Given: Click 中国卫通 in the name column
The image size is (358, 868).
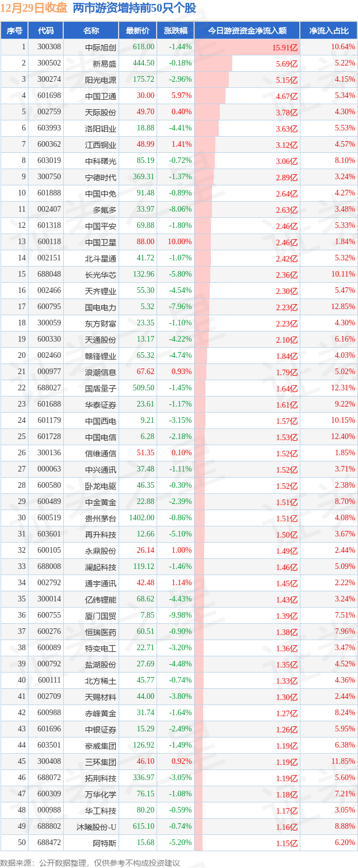Looking at the screenshot, I should 101,96.
